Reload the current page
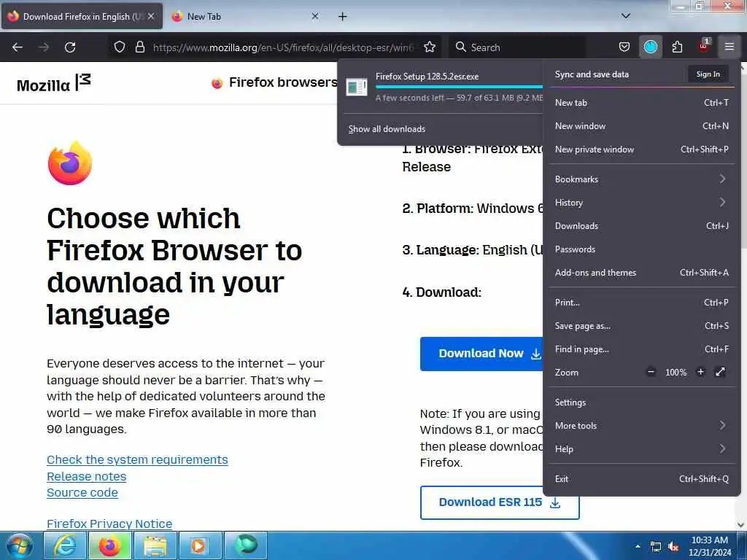Screen dimensions: 747x560 [x=70, y=47]
